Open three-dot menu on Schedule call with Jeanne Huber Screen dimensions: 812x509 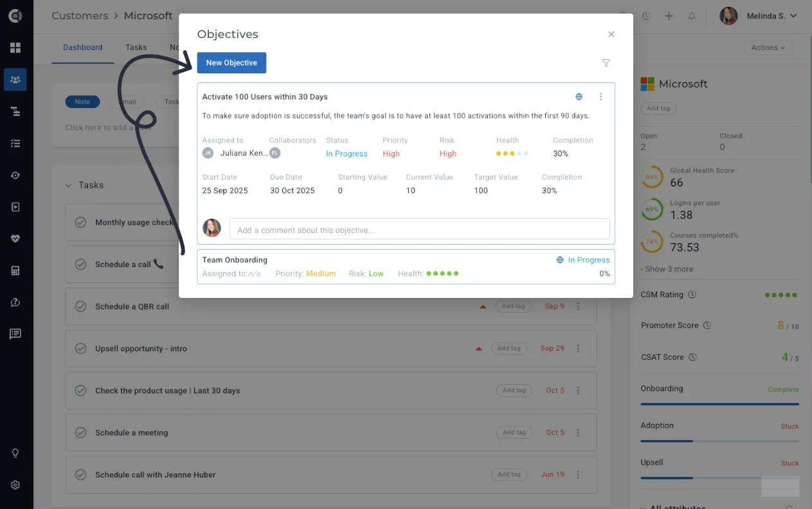(578, 474)
